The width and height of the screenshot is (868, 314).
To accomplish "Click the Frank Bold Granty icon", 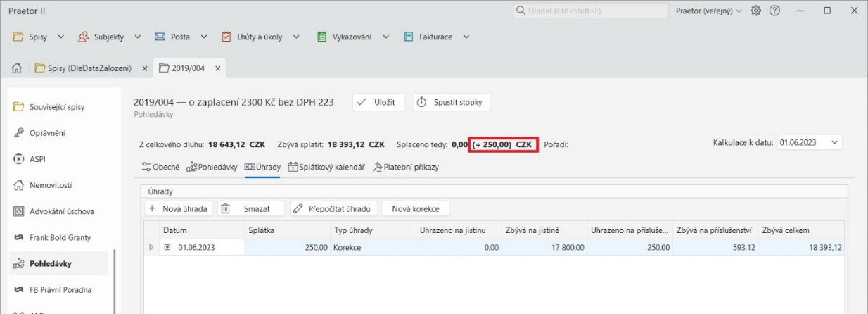I will [18, 237].
